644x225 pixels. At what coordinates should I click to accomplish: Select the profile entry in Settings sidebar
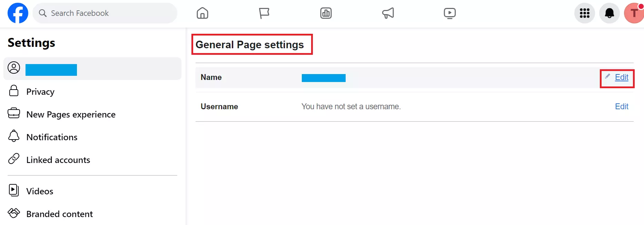(92, 69)
